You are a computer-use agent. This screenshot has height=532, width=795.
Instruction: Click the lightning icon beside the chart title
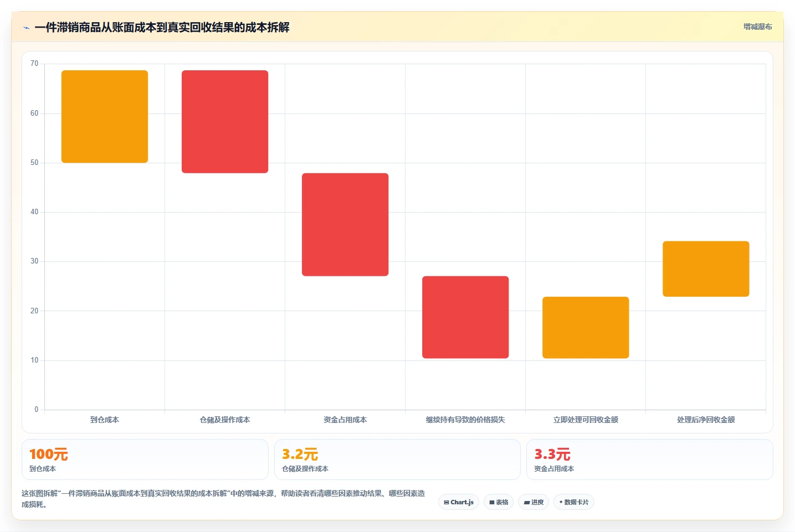point(26,28)
